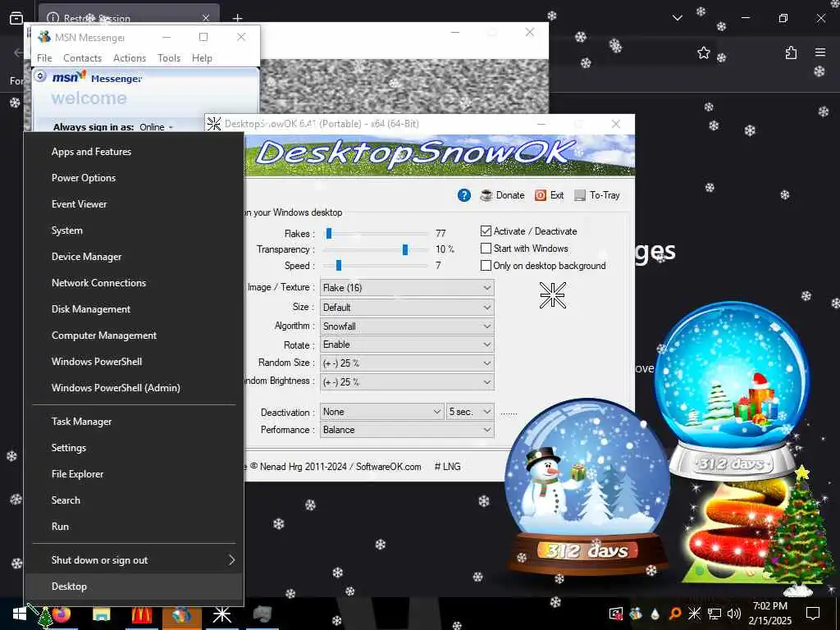Viewport: 840px width, 630px height.
Task: Click the red security tray icon
Action: (616, 614)
